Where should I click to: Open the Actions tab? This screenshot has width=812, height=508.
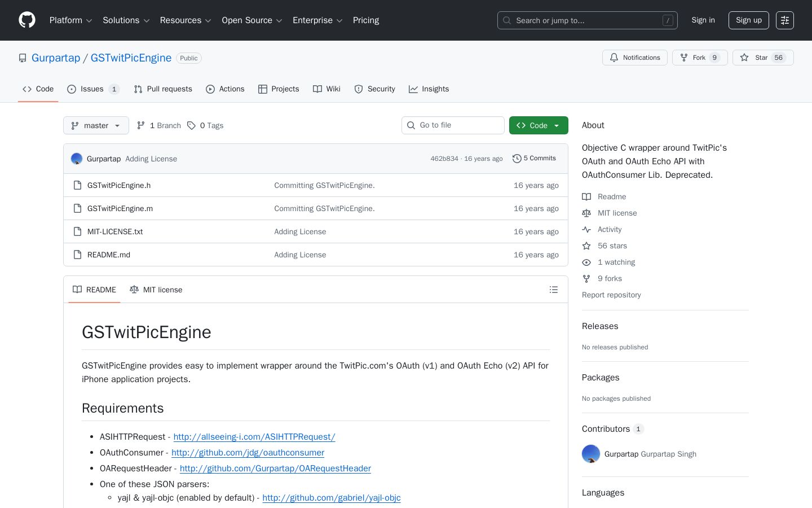click(225, 89)
